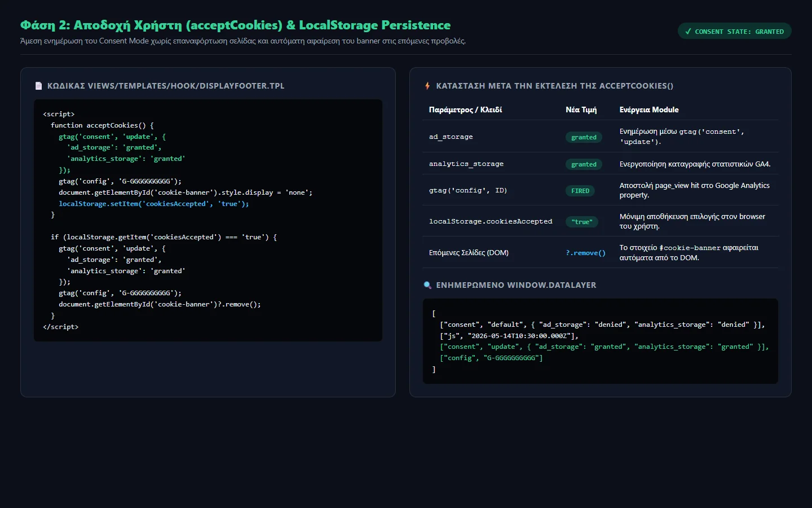Click the localStorage.setItem highlighted code line
Image resolution: width=812 pixels, height=508 pixels.
[x=154, y=204]
